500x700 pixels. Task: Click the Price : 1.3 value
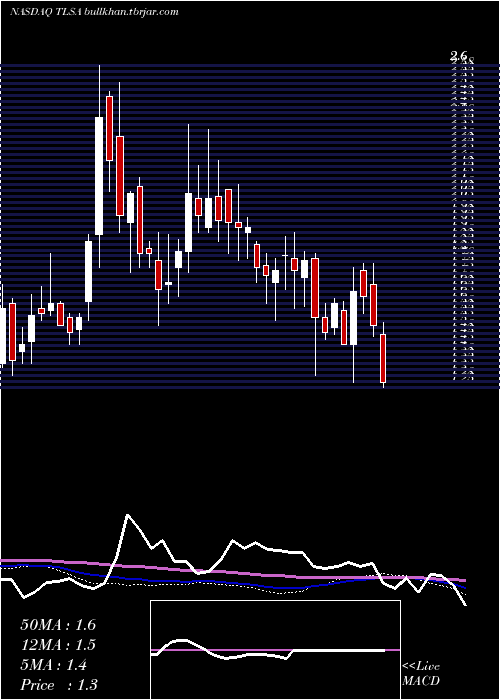(59, 685)
